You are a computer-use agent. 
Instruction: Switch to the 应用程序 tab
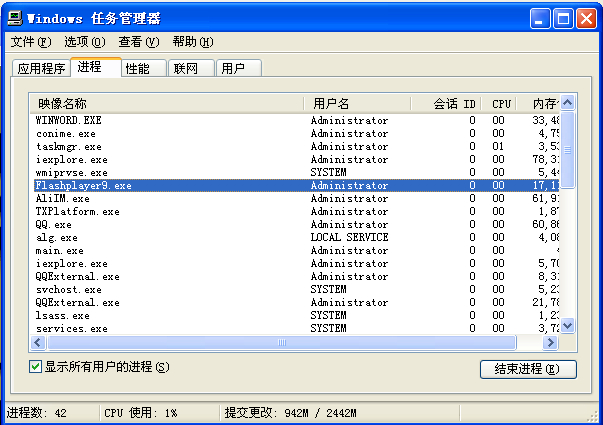(x=41, y=68)
